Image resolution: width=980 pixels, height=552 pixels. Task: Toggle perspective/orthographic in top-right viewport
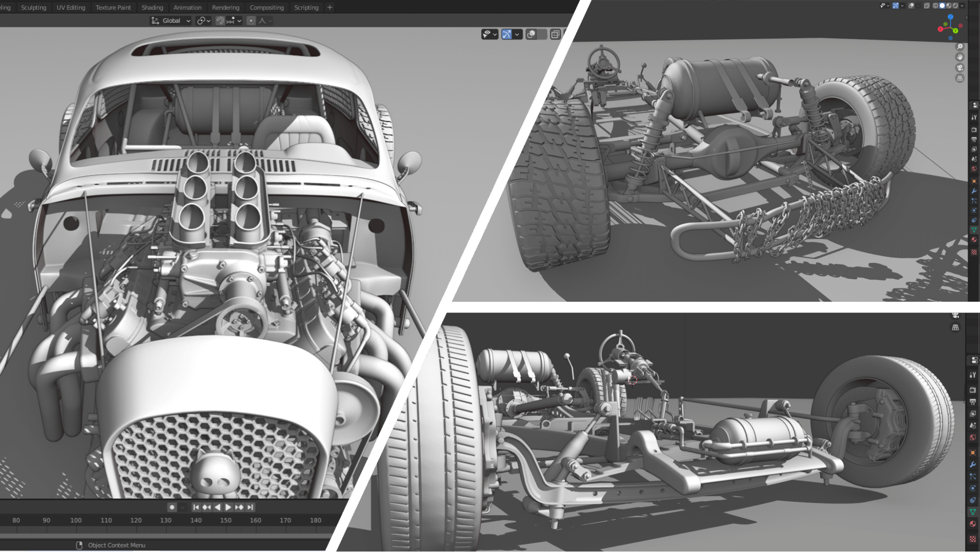(x=960, y=78)
